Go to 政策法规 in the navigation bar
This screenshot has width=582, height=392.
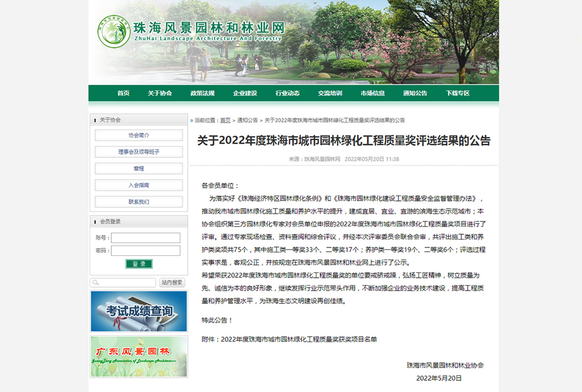click(202, 93)
